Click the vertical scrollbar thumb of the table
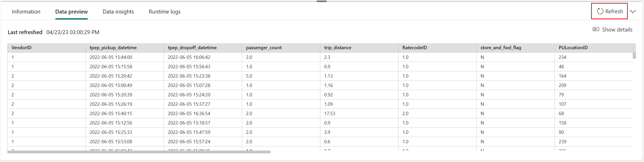The image size is (644, 162). click(634, 55)
